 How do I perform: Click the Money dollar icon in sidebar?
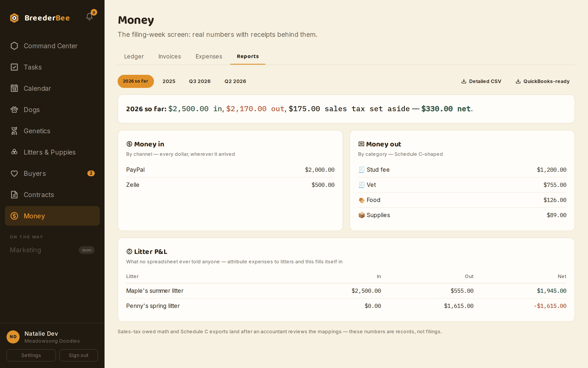(x=14, y=216)
